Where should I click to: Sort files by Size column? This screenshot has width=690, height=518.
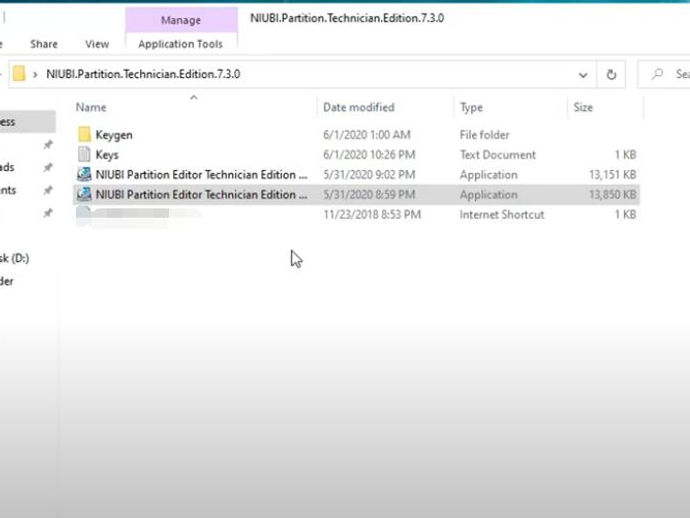click(583, 107)
